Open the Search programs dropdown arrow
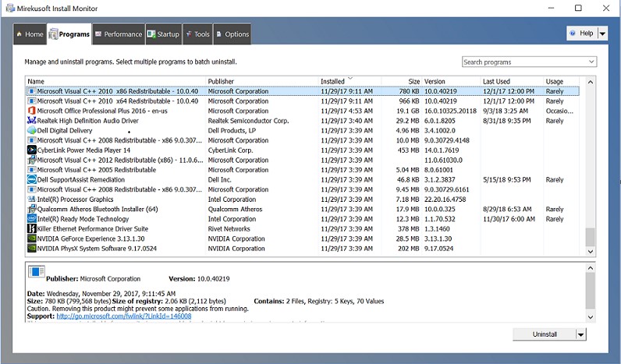The image size is (621, 364). tap(591, 62)
